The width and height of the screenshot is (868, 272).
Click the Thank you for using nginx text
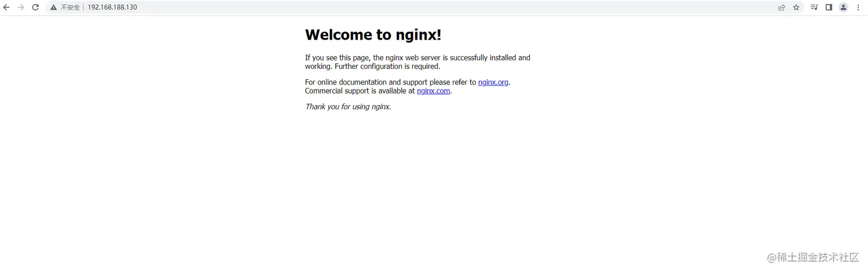pos(348,107)
